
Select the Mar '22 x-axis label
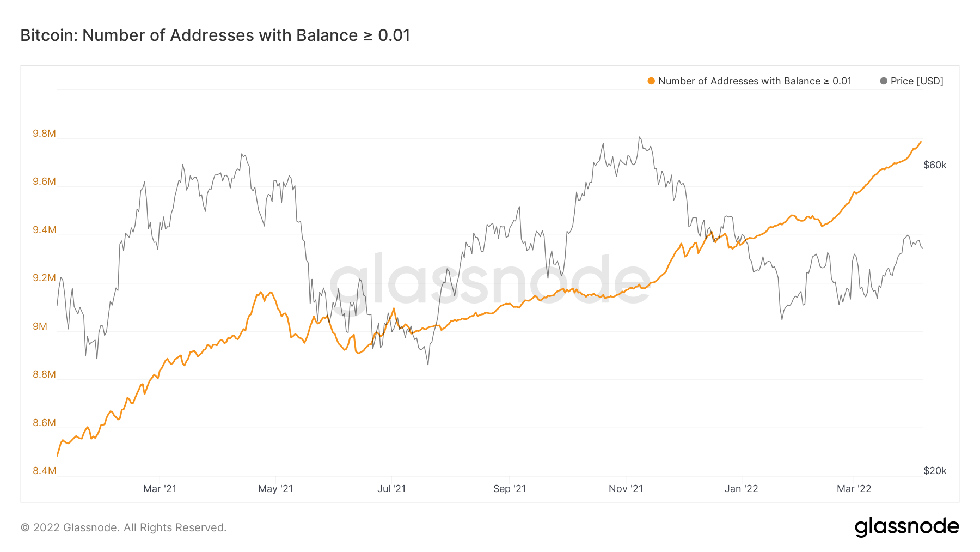point(854,489)
